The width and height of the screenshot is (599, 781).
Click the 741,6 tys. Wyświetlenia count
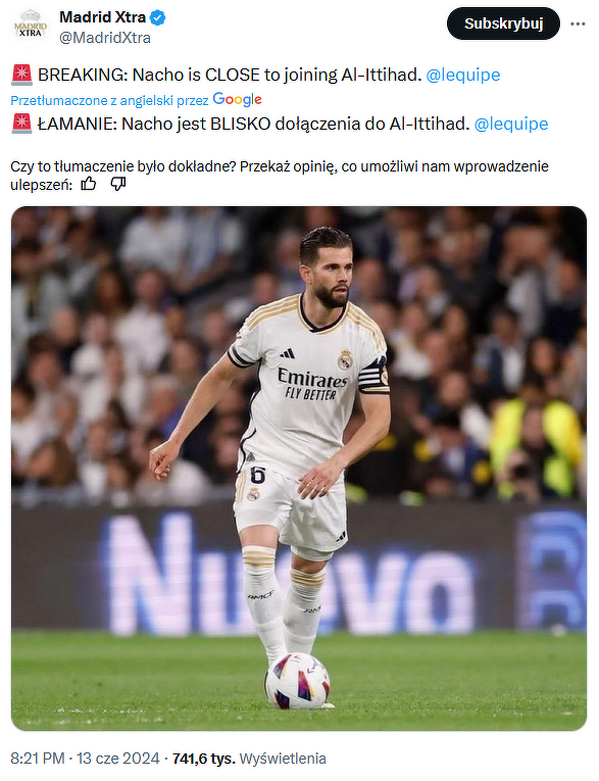coord(249,759)
